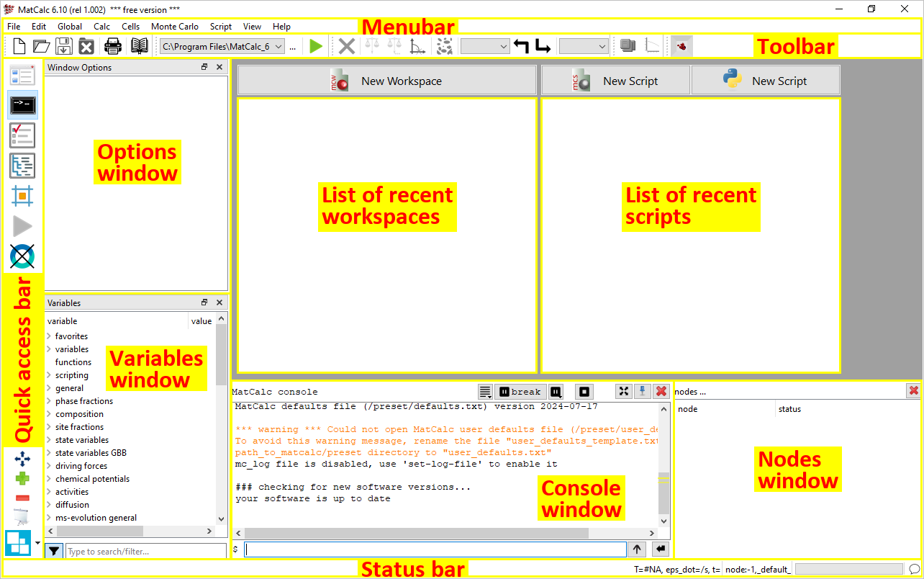
Task: Open the Monte Carlo menu
Action: [175, 27]
